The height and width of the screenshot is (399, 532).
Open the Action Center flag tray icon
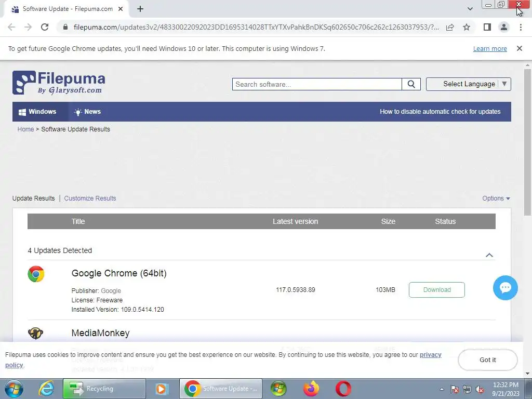455,390
